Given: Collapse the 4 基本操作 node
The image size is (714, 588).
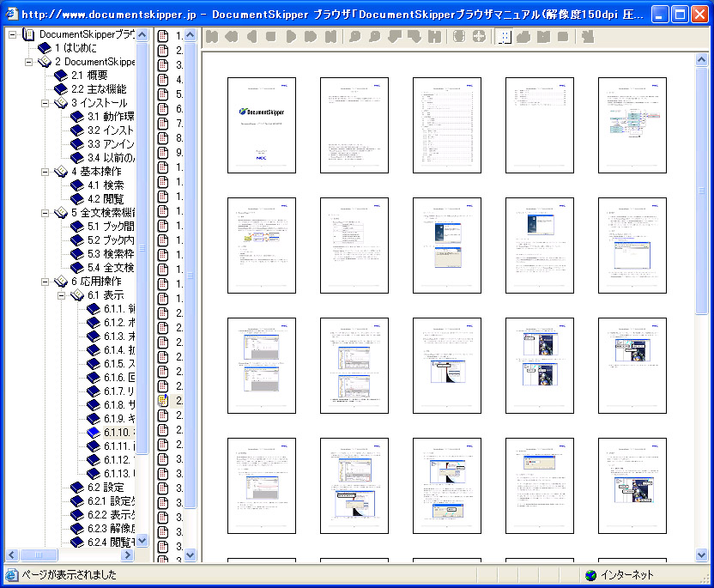Looking at the screenshot, I should tap(45, 172).
